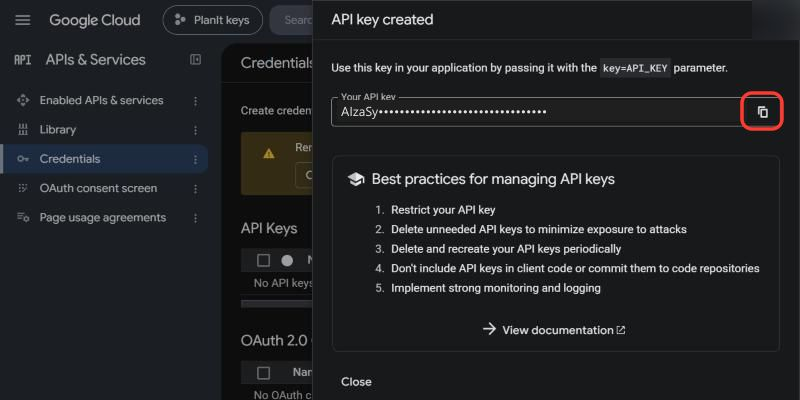Screen dimensions: 800x400
Task: Click 'Delete and recreate your API keys periodically'
Action: coord(506,249)
